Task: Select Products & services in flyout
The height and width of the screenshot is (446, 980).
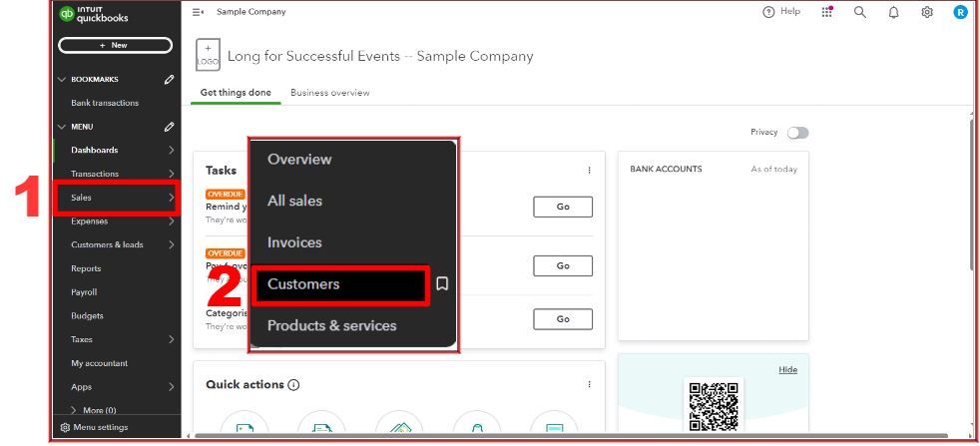Action: coord(332,326)
